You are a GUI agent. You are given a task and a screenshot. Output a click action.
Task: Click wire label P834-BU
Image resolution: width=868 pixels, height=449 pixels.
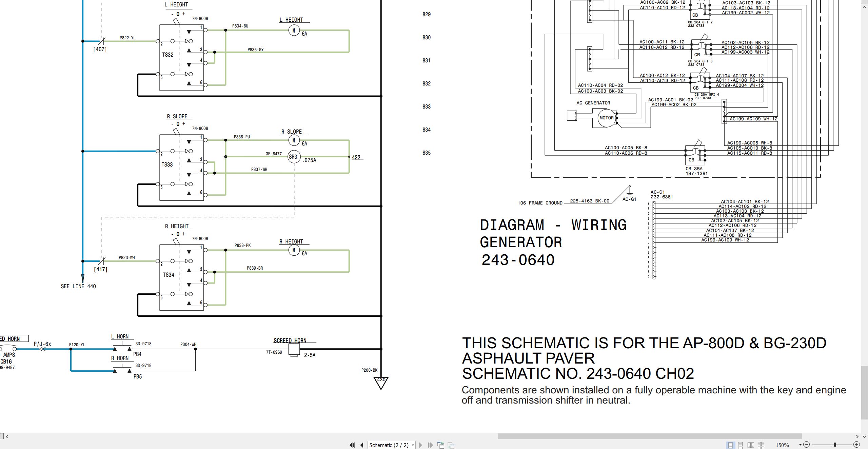(240, 26)
